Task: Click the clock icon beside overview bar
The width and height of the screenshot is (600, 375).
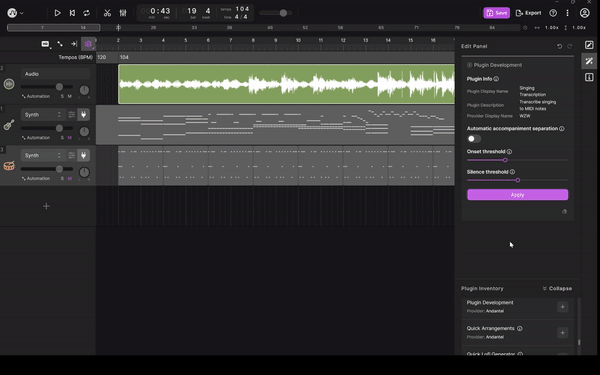Action: 525,28
